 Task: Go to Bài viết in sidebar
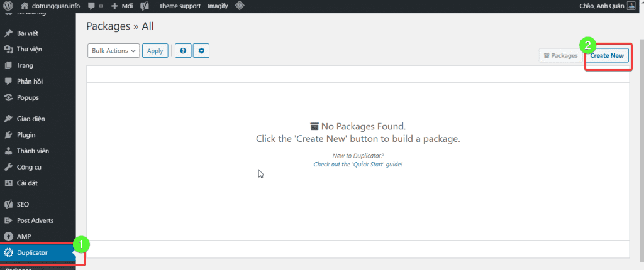point(28,33)
